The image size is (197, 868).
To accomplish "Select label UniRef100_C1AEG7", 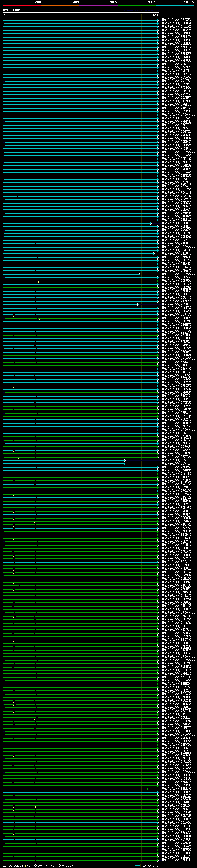I will coord(176,308).
